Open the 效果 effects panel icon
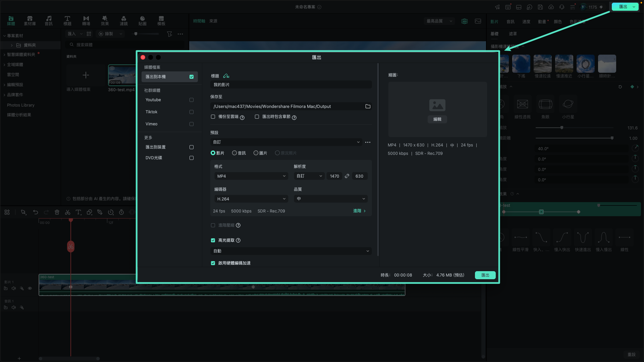 tap(105, 20)
